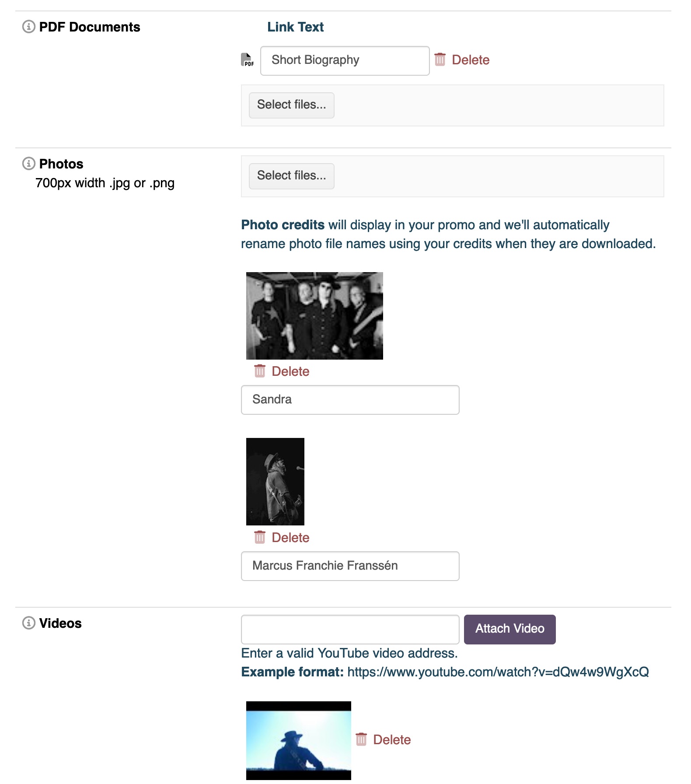Delete the Marcus Franchie Franssén photo
This screenshot has width=691, height=784.
point(290,538)
